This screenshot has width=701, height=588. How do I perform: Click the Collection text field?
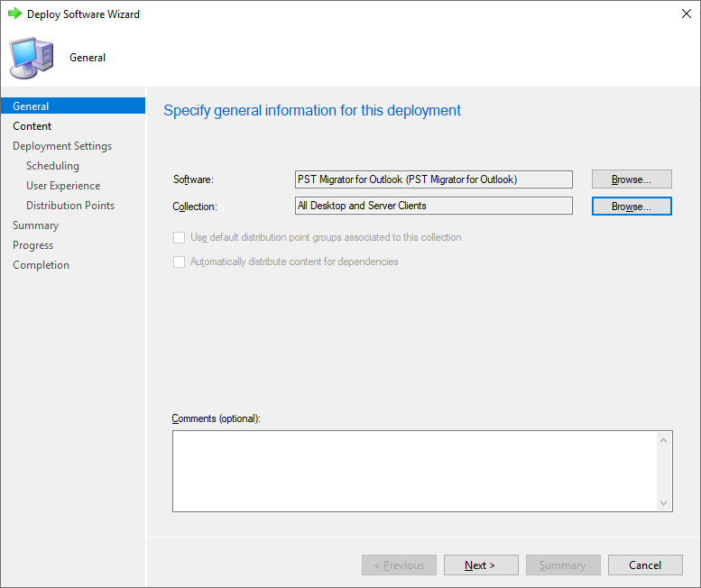tap(434, 206)
